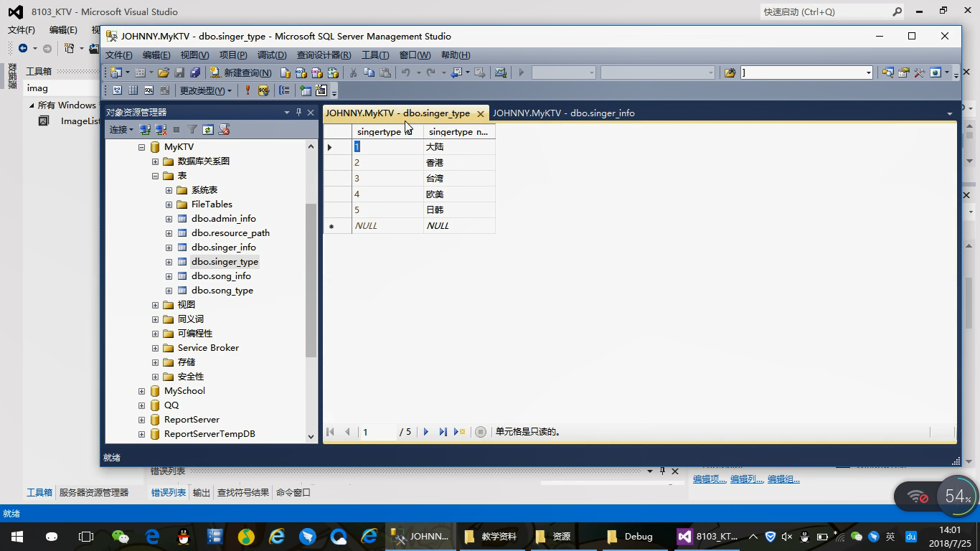This screenshot has width=980, height=551.
Task: Click the cell containing 欧美
Action: click(x=459, y=194)
